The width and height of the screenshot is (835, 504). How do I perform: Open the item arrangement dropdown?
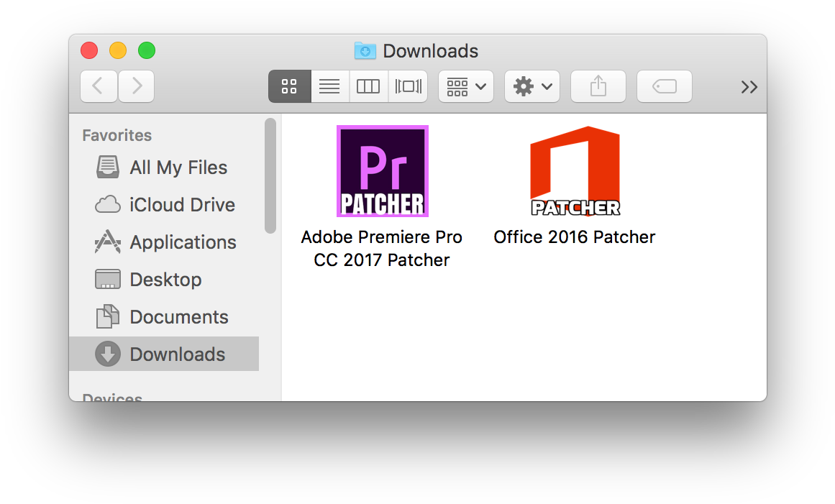point(465,87)
